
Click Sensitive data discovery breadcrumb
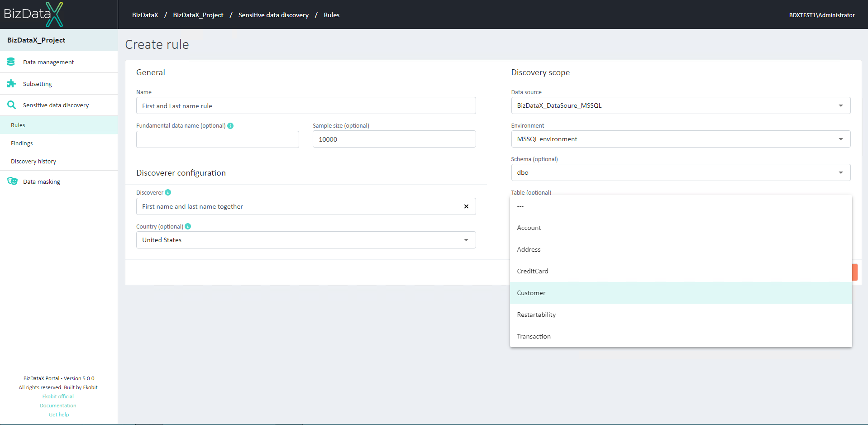[x=273, y=15]
